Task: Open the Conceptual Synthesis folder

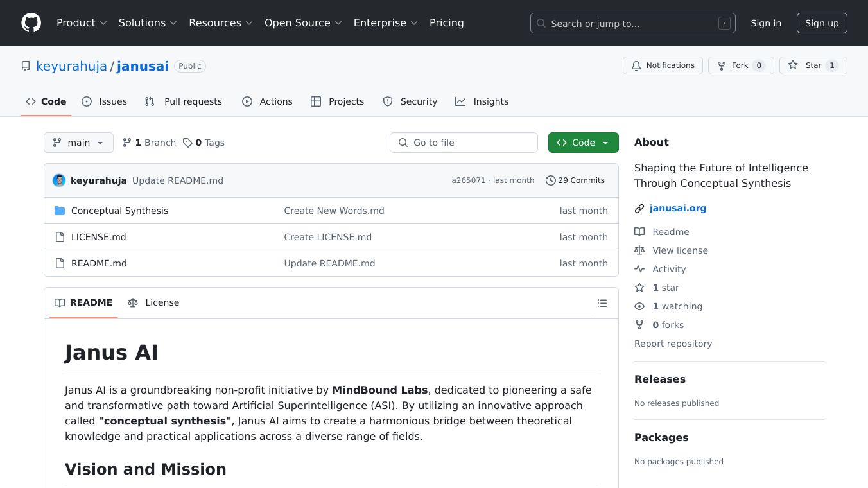Action: click(119, 211)
